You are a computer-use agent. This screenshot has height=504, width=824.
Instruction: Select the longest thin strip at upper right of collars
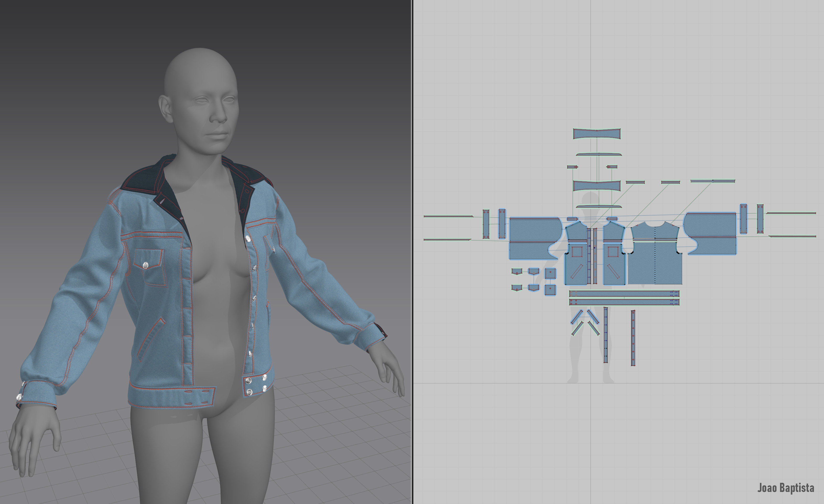point(712,181)
